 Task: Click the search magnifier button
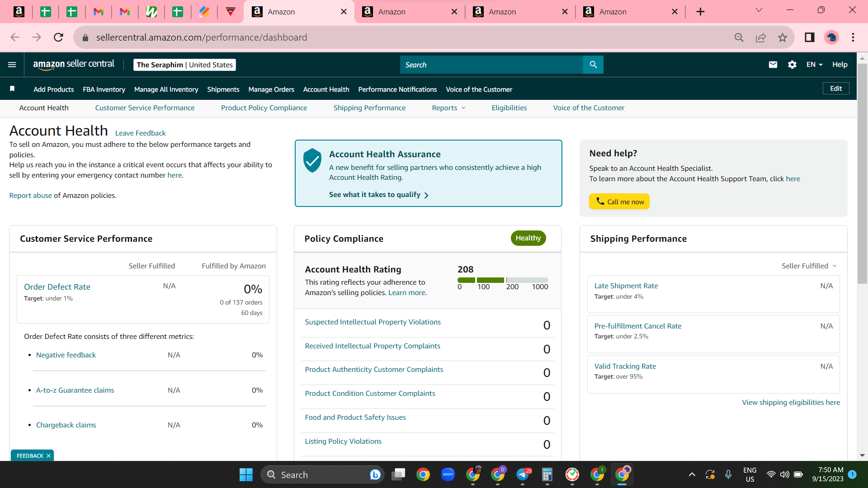593,65
